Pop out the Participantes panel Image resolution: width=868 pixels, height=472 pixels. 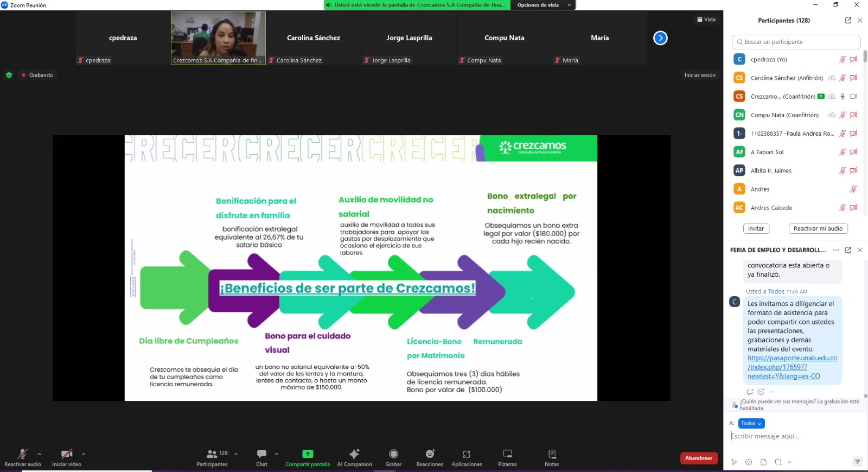tap(848, 21)
